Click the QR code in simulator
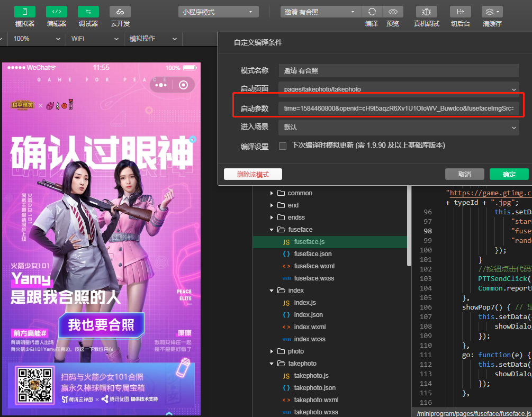 point(35,385)
